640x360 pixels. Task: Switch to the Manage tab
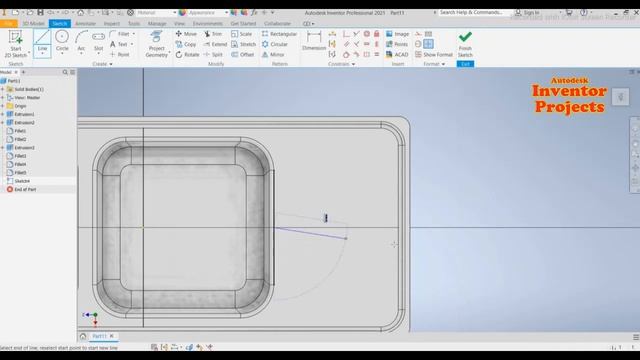(x=157, y=24)
